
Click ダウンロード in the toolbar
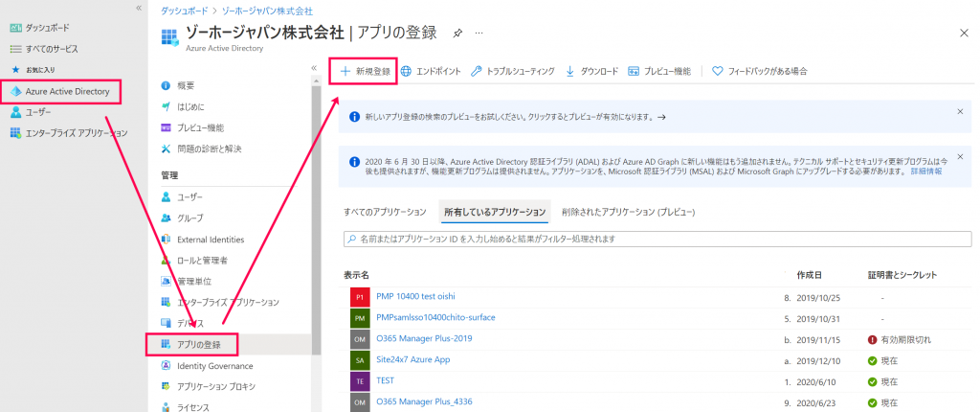coord(591,71)
